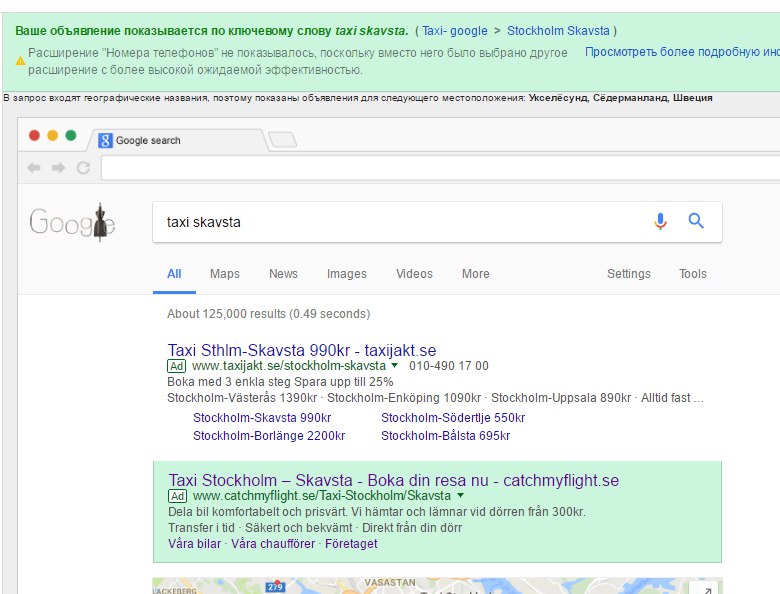Open the More search menu
780x594 pixels.
click(476, 274)
